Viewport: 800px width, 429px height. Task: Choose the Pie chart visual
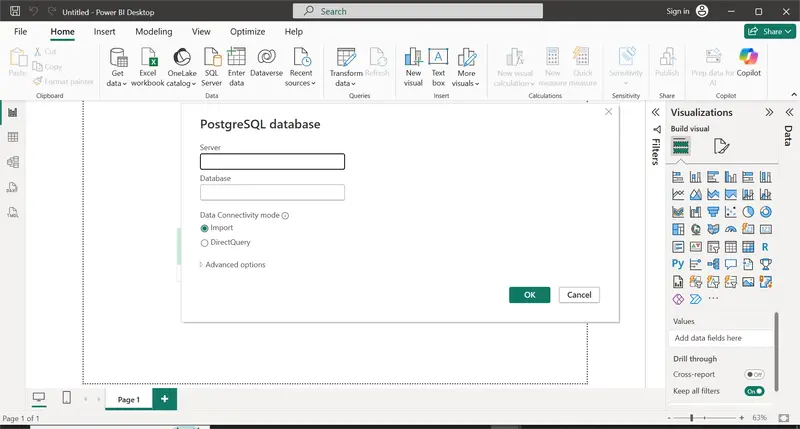(x=748, y=212)
